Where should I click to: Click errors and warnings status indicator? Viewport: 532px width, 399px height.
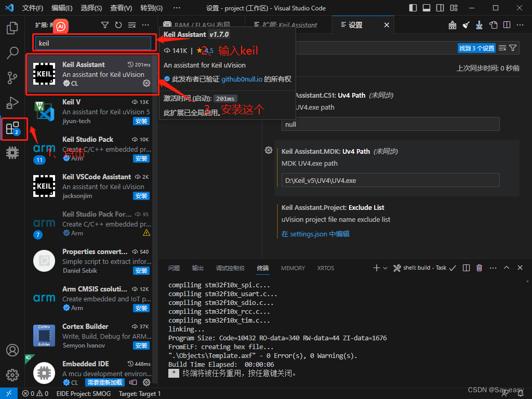point(35,394)
